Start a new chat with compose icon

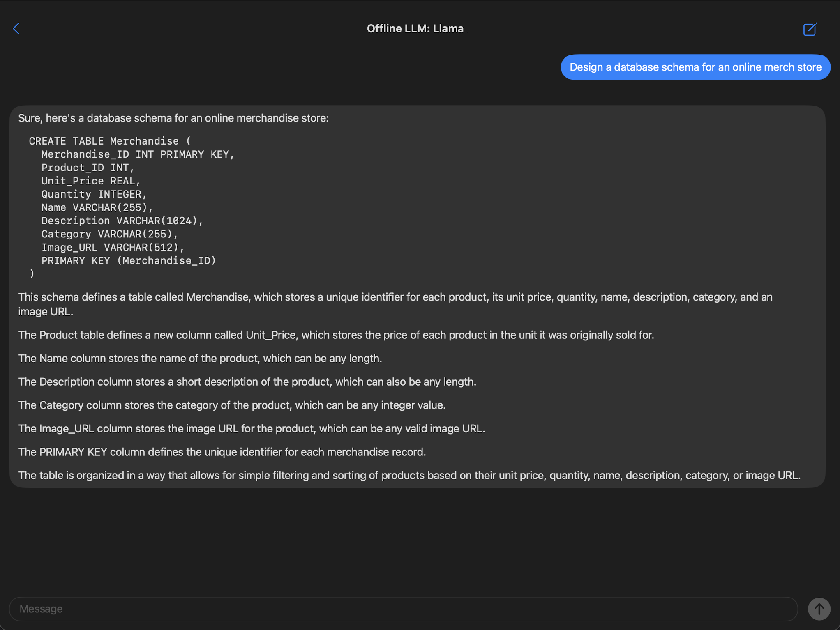click(810, 29)
